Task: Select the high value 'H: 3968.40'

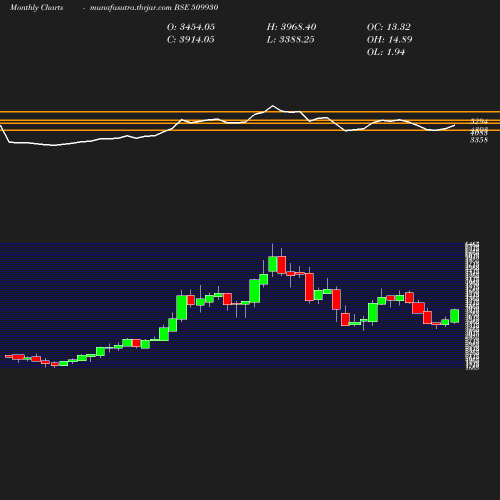Action: click(291, 27)
